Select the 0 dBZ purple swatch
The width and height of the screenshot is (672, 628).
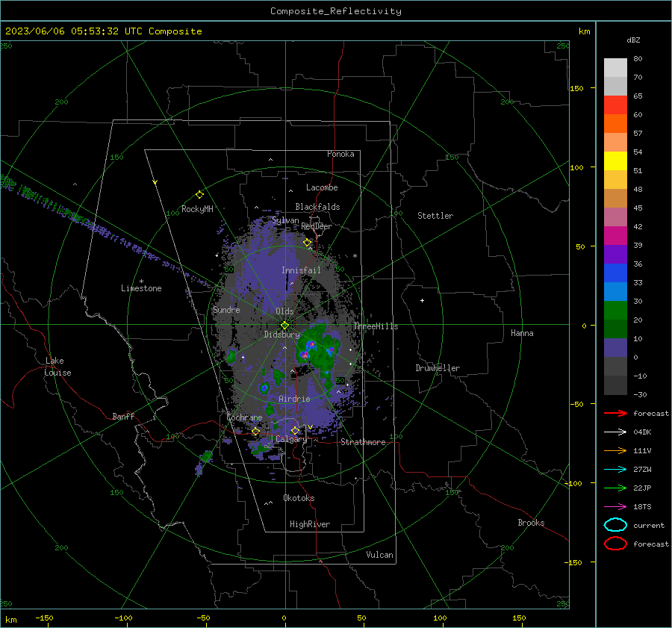click(x=615, y=347)
